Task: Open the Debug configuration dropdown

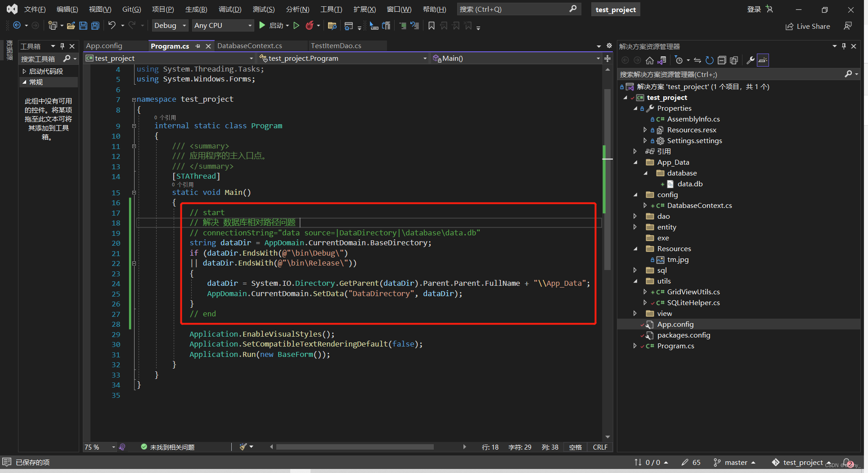Action: pos(170,26)
